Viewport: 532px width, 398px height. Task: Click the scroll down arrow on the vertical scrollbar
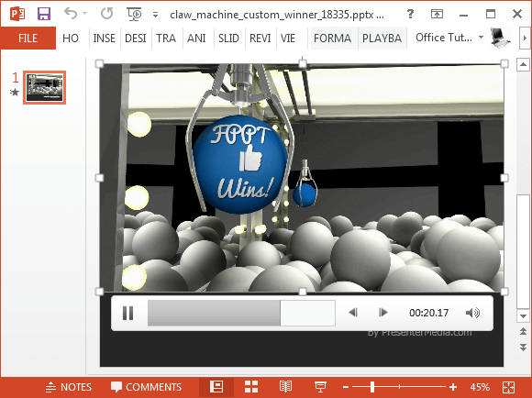523,315
